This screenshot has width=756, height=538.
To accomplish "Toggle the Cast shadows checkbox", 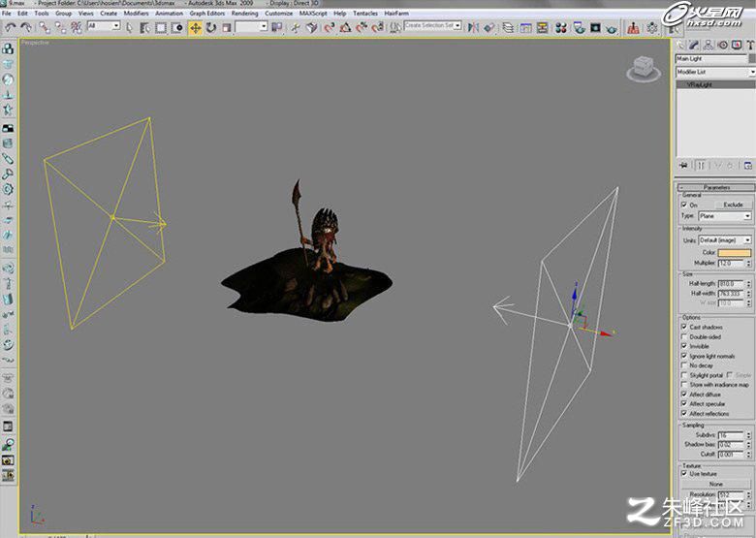I will tap(683, 327).
